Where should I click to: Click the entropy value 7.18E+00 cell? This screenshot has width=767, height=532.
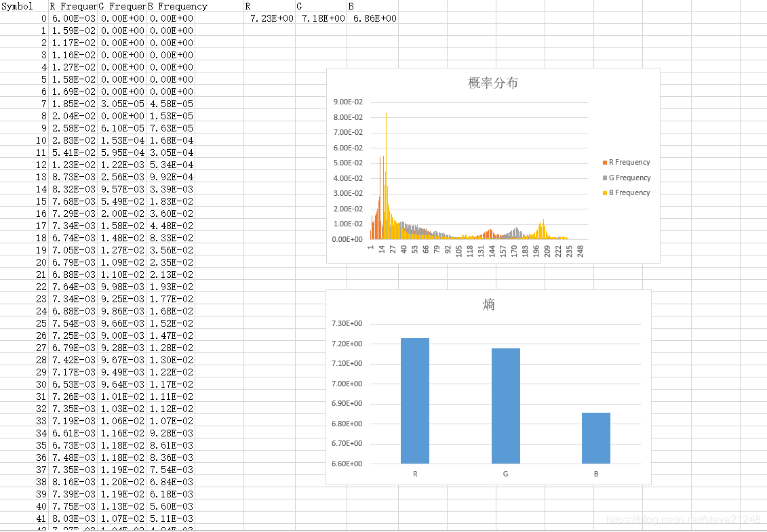coord(321,18)
